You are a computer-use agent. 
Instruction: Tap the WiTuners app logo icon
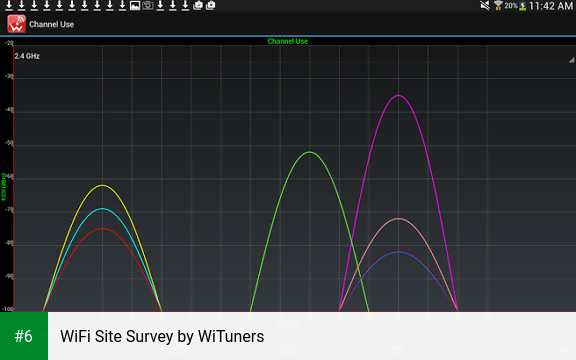click(x=17, y=24)
